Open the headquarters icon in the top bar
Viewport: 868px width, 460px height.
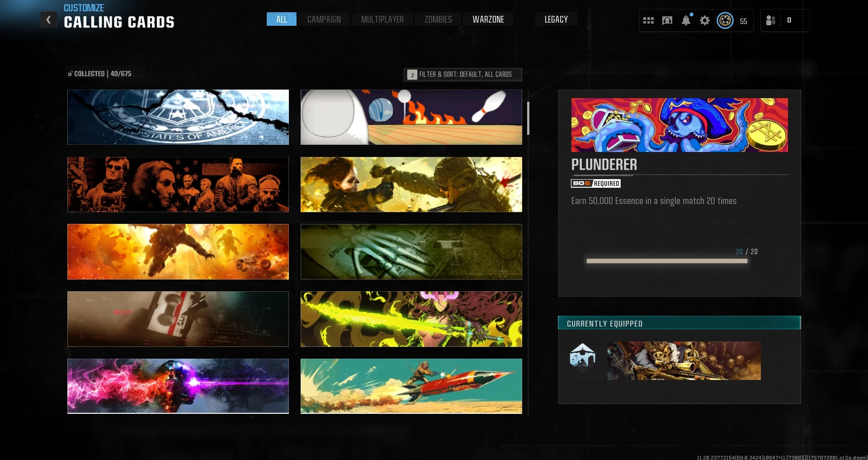667,20
